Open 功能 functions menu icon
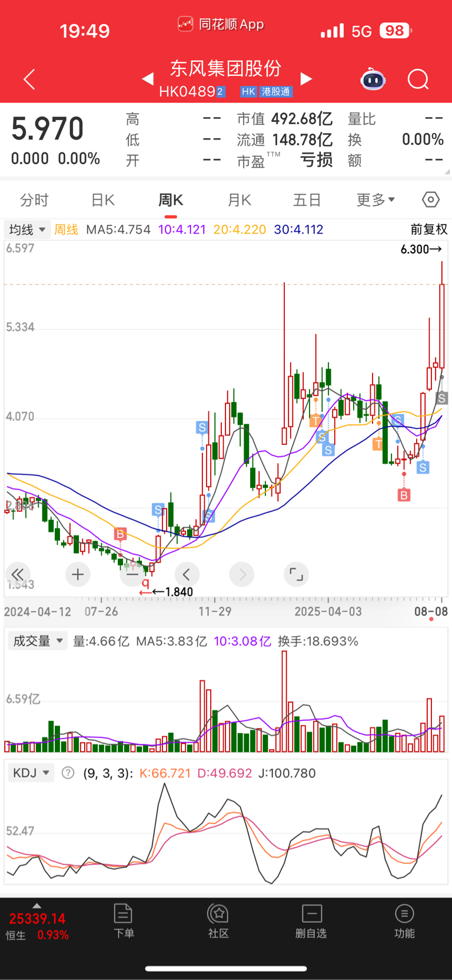The width and height of the screenshot is (452, 980). click(x=404, y=921)
